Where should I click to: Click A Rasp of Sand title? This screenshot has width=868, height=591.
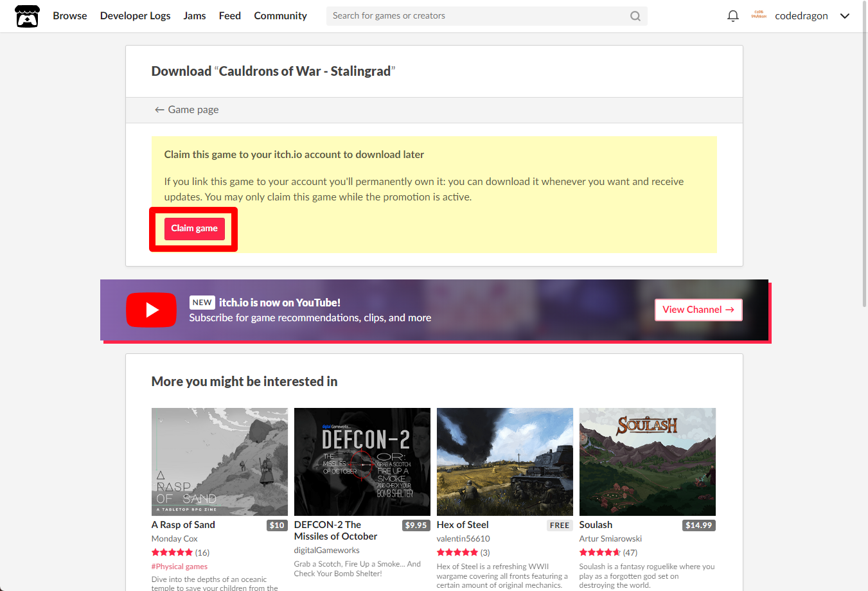point(183,525)
